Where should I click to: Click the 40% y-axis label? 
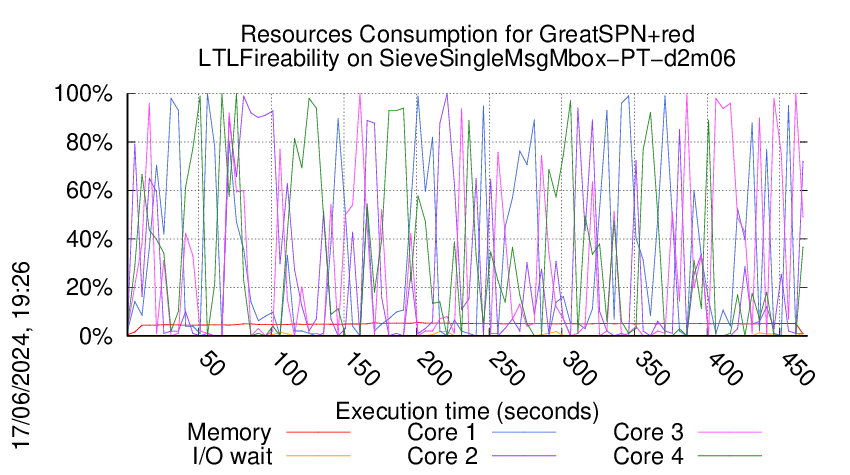point(89,239)
